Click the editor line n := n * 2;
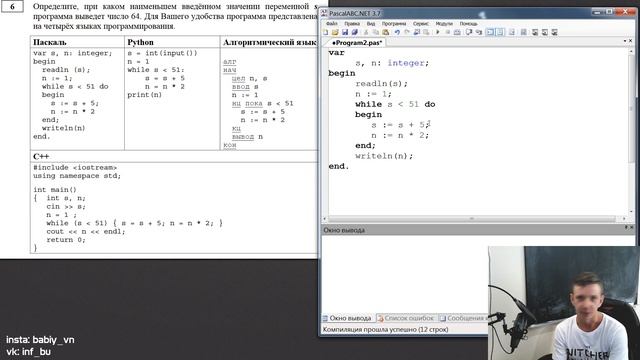The image size is (640, 360). pyautogui.click(x=400, y=135)
